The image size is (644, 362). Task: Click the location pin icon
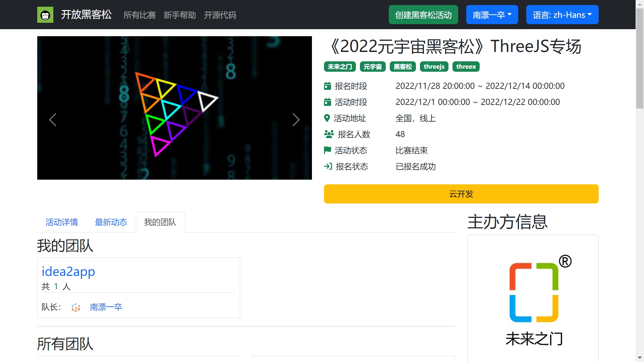(327, 118)
